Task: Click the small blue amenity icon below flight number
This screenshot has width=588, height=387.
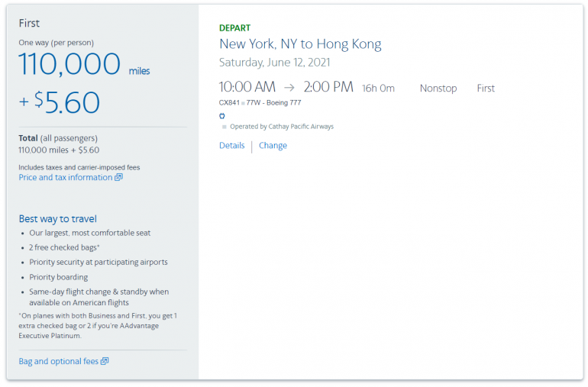Action: pyautogui.click(x=222, y=116)
